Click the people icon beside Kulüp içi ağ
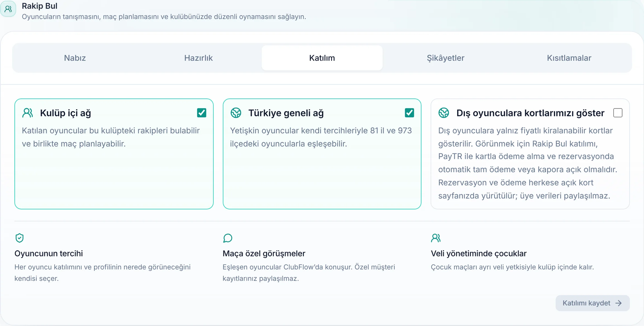Screen dimensions: 644x326 coord(28,113)
